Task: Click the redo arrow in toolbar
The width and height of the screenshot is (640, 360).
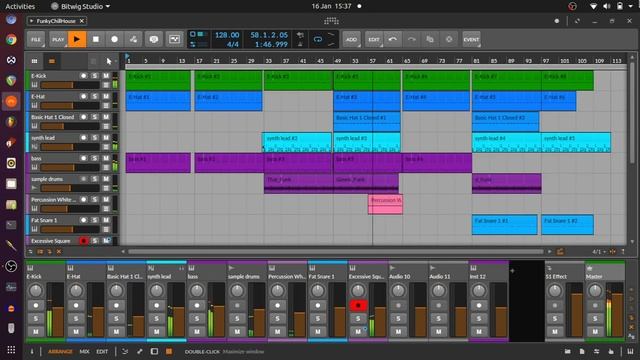Action: click(x=411, y=39)
